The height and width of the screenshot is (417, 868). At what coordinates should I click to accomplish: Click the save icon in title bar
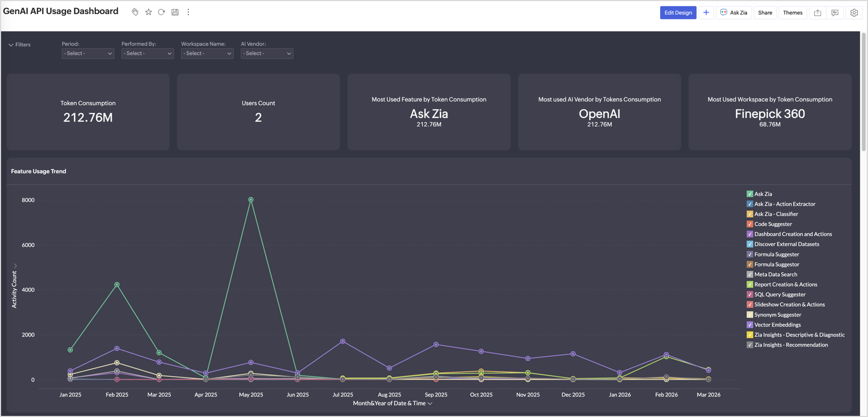tap(175, 12)
